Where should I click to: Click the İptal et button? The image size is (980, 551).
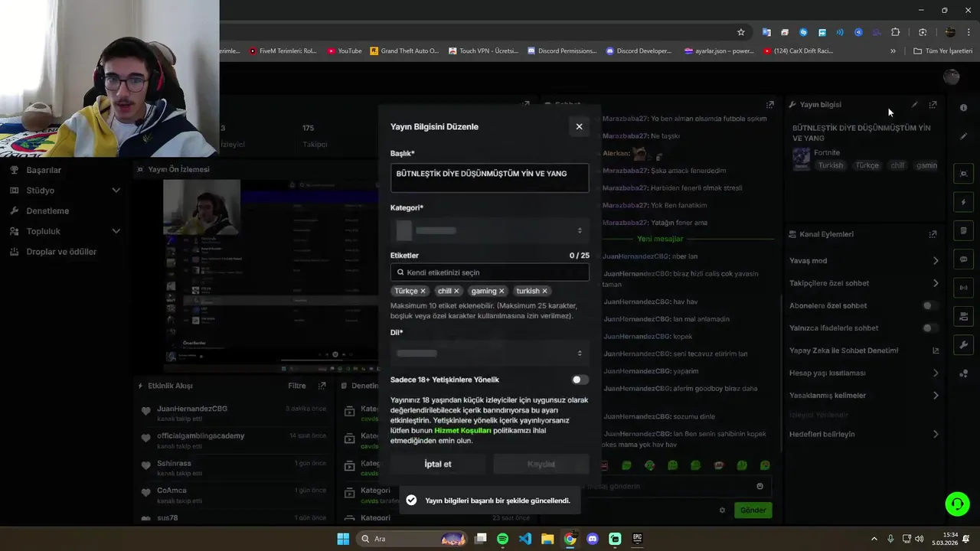(437, 464)
